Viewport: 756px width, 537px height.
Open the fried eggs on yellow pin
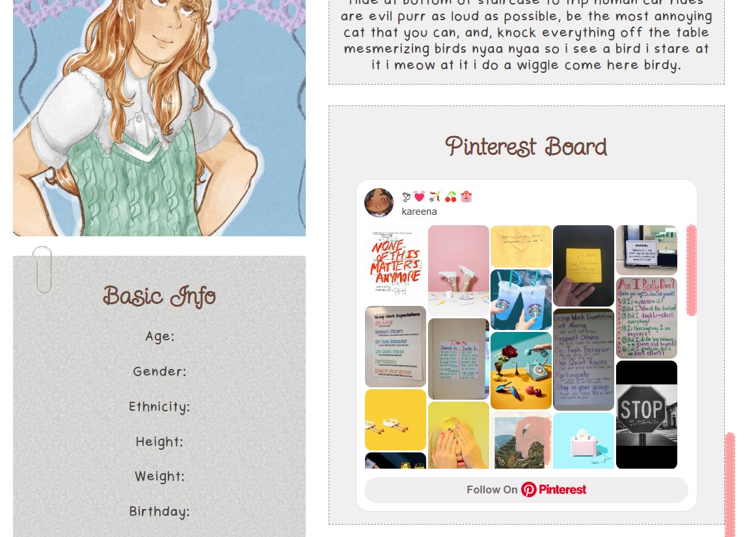(396, 420)
